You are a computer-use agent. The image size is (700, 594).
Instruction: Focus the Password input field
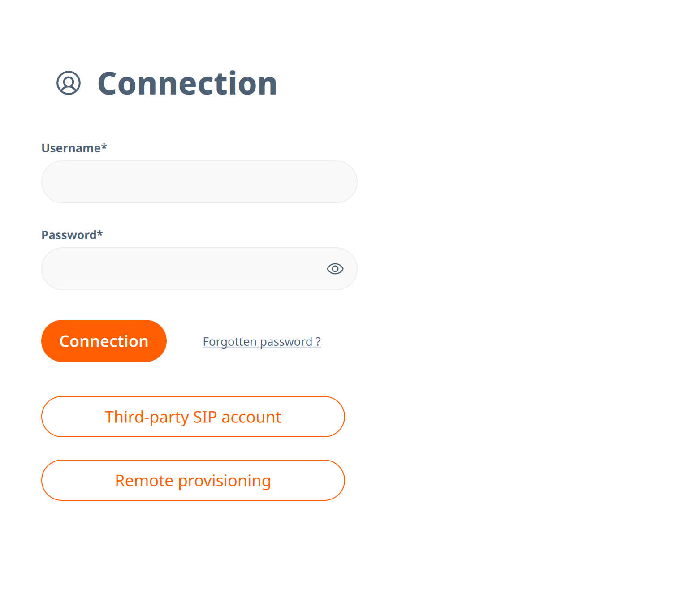[179, 269]
